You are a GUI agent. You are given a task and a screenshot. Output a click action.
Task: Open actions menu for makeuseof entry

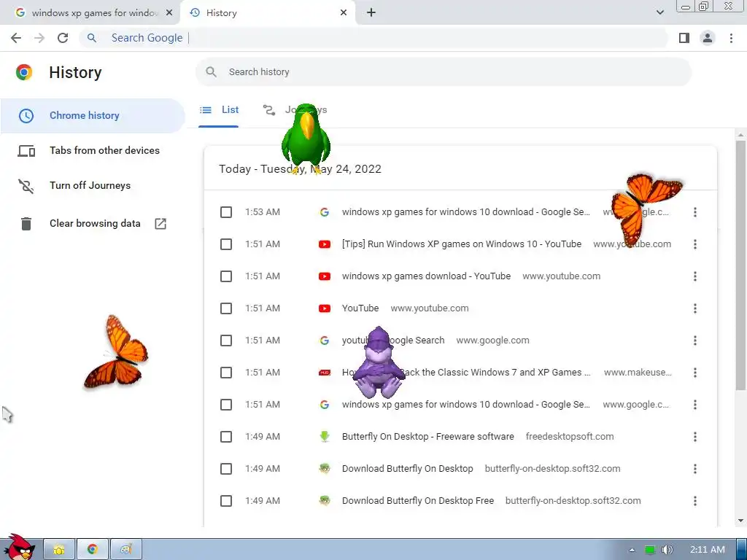[x=695, y=373]
